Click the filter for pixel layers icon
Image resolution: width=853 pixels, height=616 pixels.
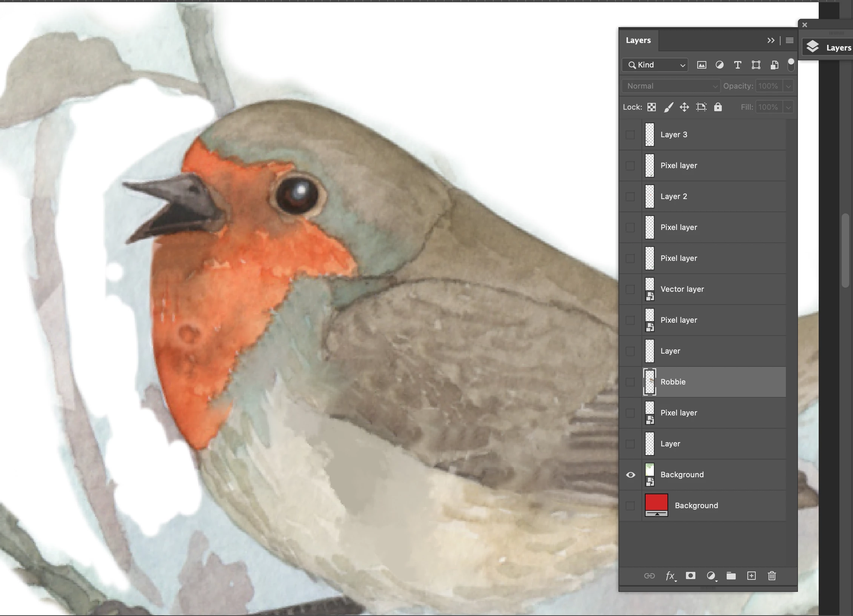701,65
